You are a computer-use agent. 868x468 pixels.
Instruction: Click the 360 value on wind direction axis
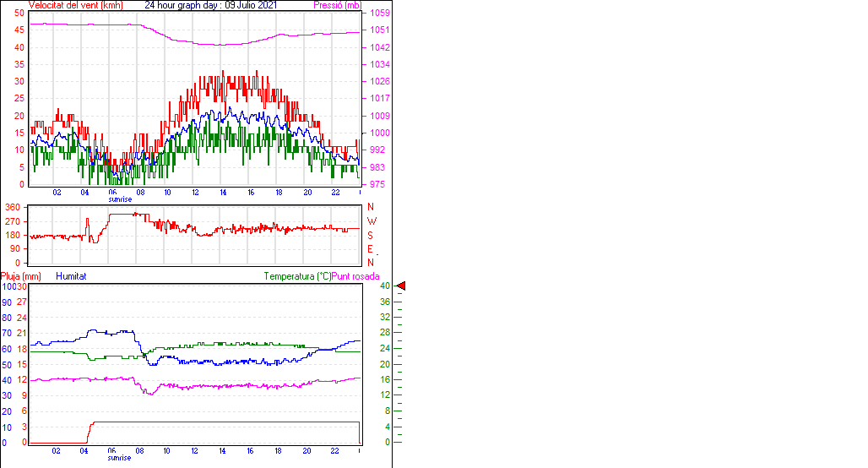[13, 207]
